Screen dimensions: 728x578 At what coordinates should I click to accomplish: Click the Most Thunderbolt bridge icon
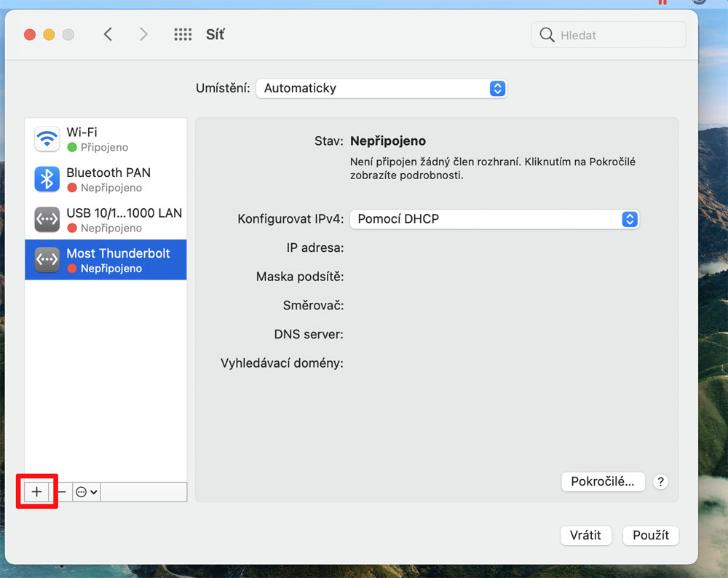[47, 260]
